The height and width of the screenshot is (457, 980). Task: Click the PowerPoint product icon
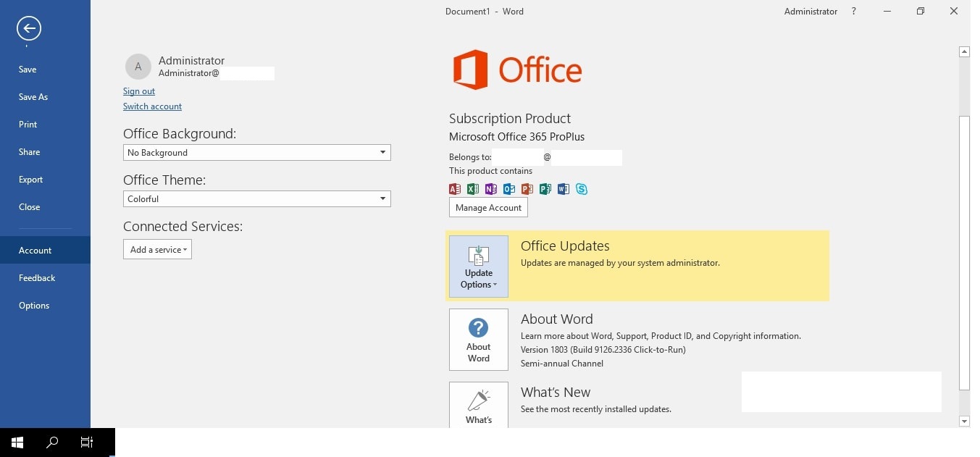click(x=527, y=189)
